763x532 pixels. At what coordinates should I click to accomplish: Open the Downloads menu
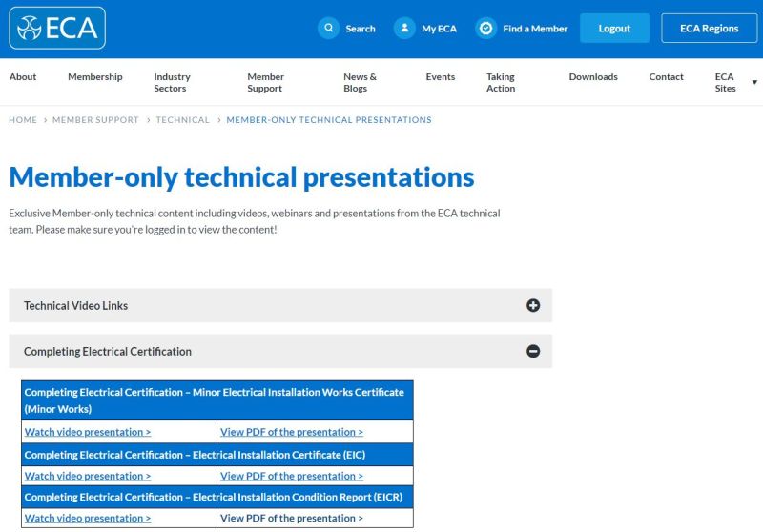tap(593, 77)
